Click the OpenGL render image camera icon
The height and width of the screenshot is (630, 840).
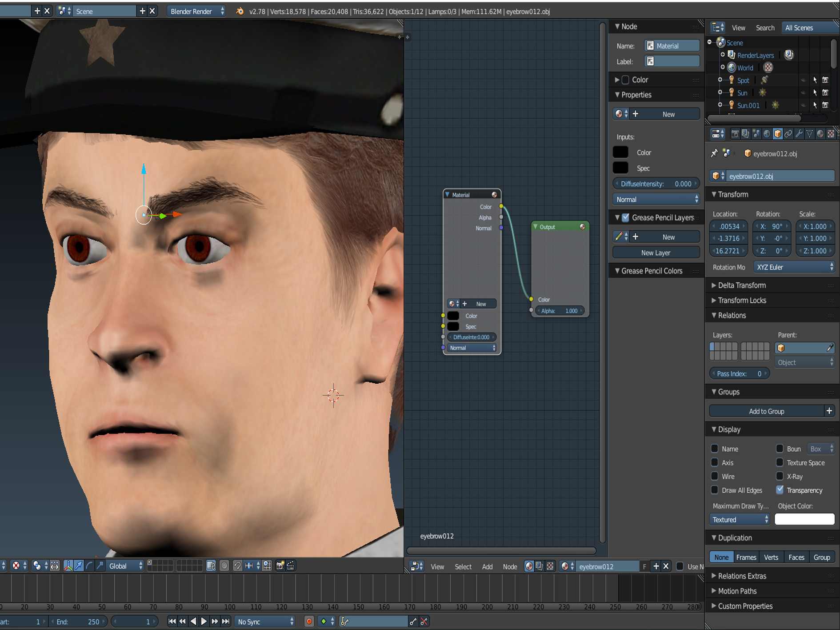tap(280, 566)
